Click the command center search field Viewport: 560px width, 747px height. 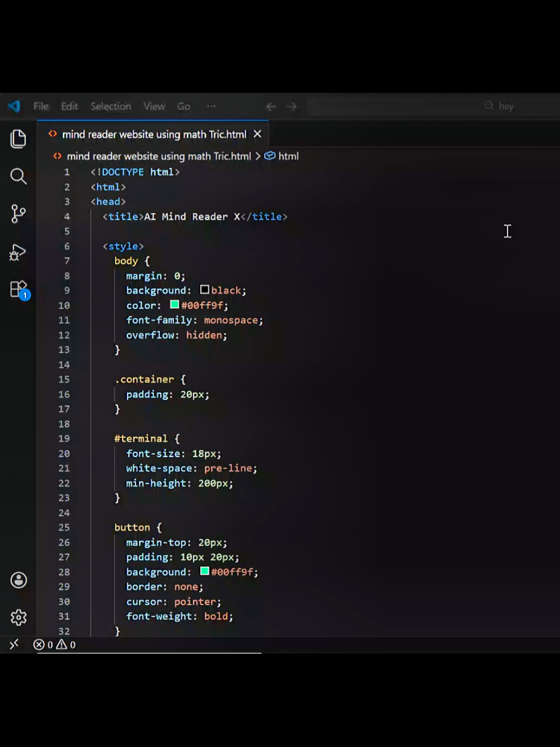(434, 106)
